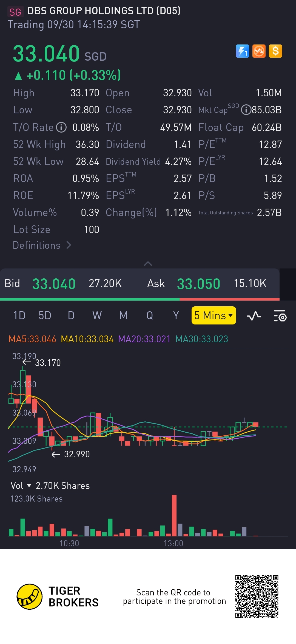Open the T/O Rate info icon
This screenshot has height=644, width=296.
tap(61, 127)
